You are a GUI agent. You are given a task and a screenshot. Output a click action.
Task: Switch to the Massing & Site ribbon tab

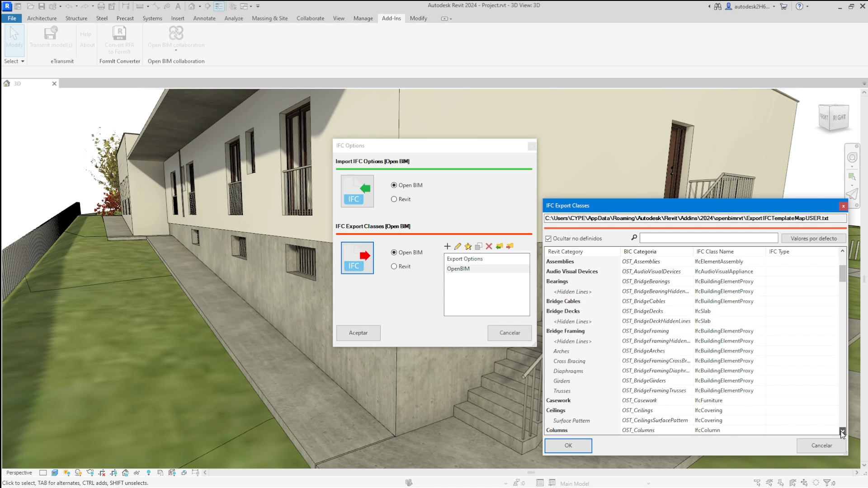269,18
